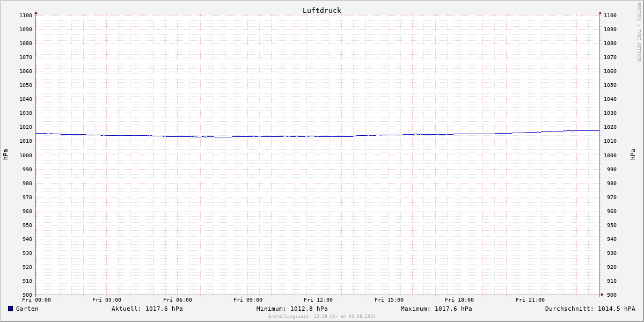The height and width of the screenshot is (322, 644).
Task: Click the 1050 label on the right axis
Action: click(x=610, y=85)
